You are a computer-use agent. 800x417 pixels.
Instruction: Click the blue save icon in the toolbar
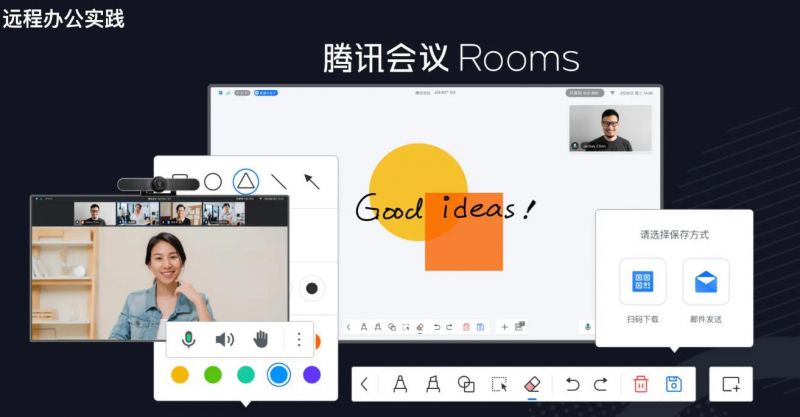click(x=673, y=384)
